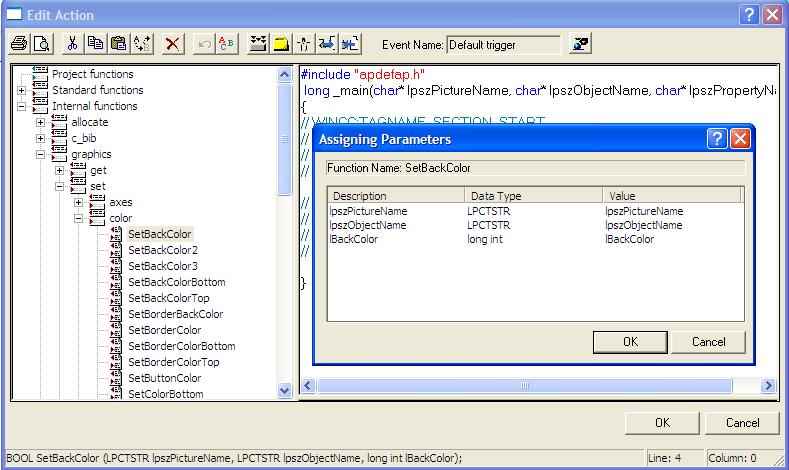Click the #include "apdefap.h" code line
The height and width of the screenshot is (470, 789).
[363, 74]
